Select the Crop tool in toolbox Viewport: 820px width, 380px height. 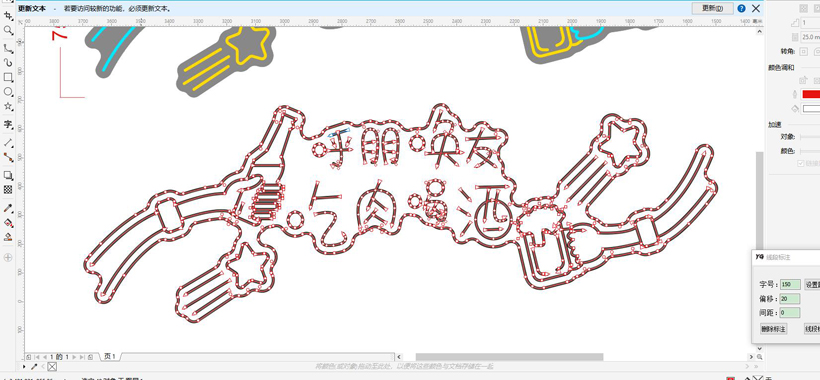click(8, 16)
